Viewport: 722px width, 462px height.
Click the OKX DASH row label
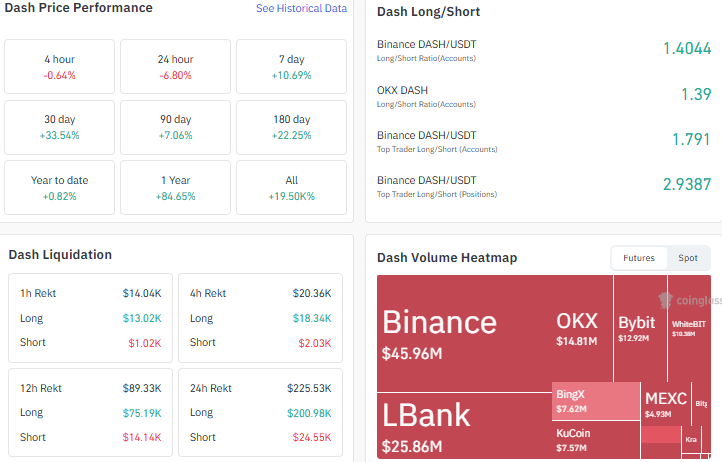click(x=402, y=90)
